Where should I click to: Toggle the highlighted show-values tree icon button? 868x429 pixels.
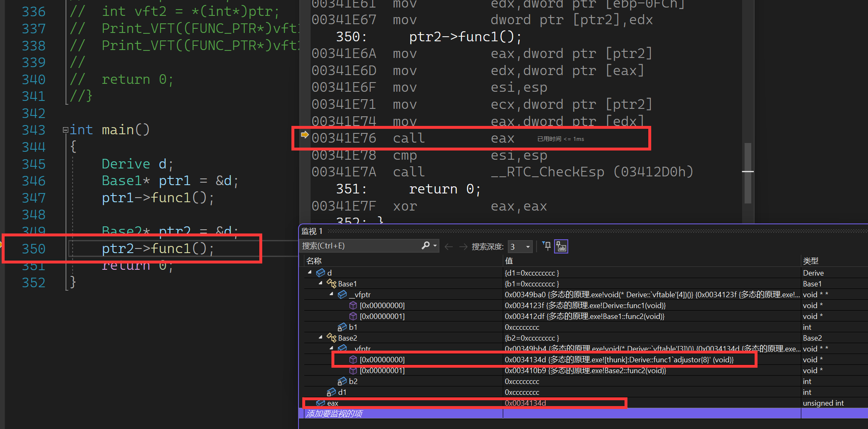coord(561,246)
